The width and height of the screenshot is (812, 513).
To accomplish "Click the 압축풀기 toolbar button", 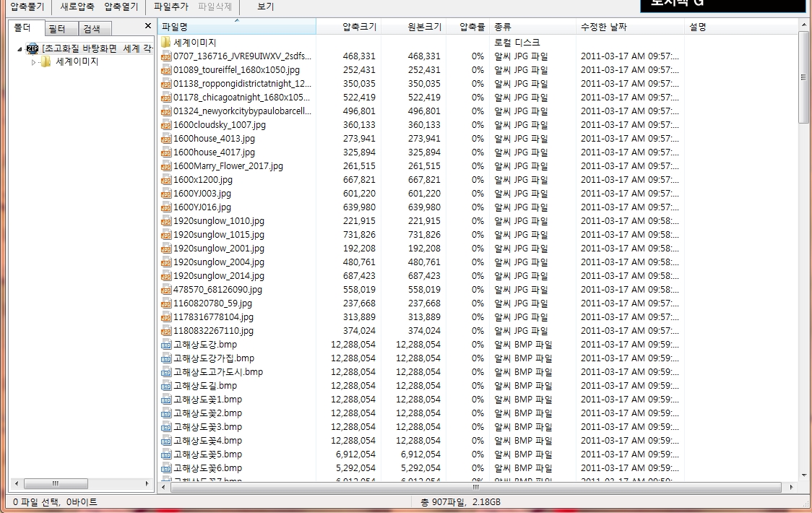I will coord(27,7).
